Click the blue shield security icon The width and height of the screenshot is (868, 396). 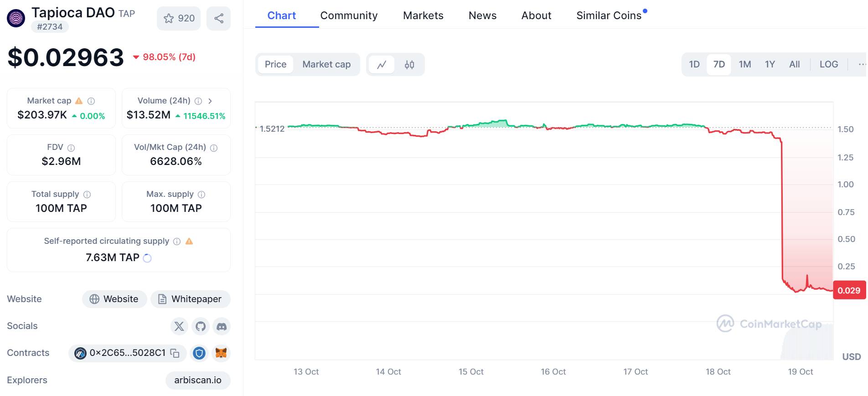pyautogui.click(x=199, y=353)
